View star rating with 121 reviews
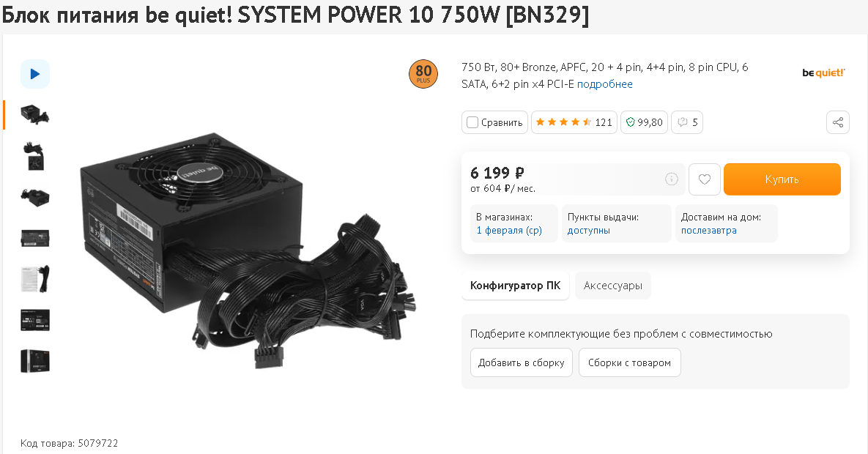The image size is (868, 454). point(574,122)
